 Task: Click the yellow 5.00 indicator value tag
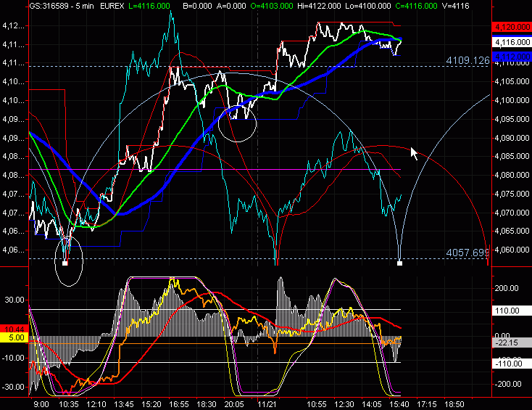pos(14,337)
